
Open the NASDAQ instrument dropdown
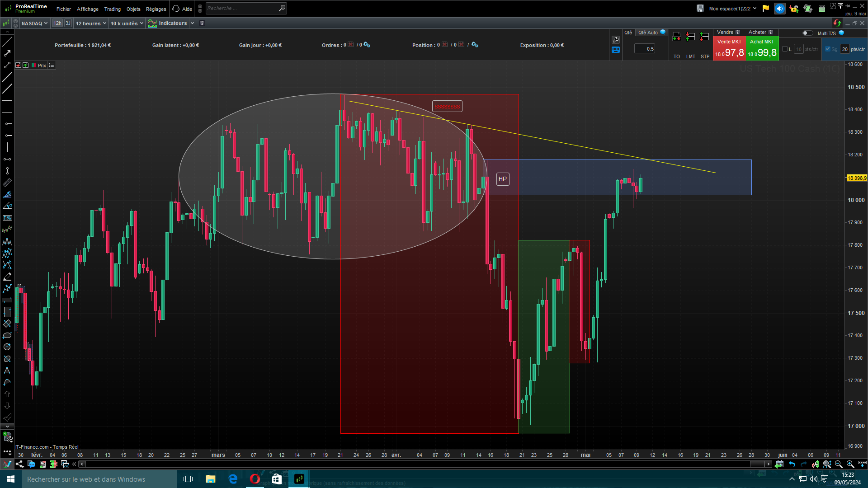click(34, 23)
